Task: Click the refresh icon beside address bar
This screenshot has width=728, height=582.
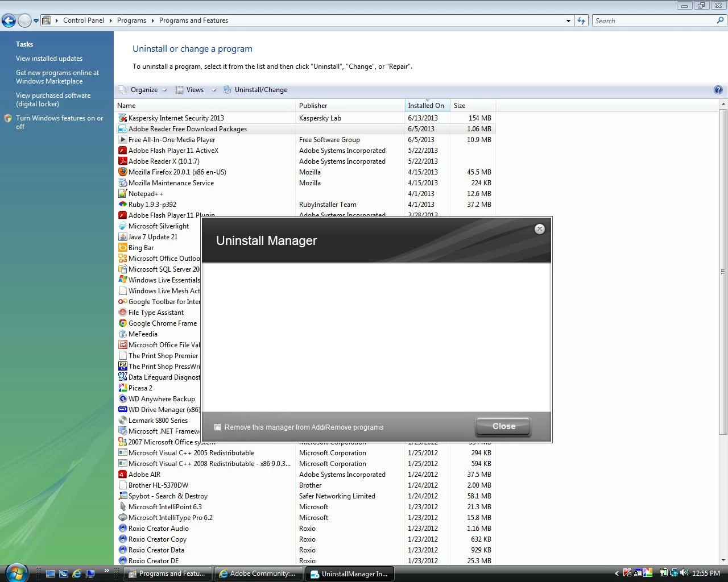Action: (x=581, y=20)
